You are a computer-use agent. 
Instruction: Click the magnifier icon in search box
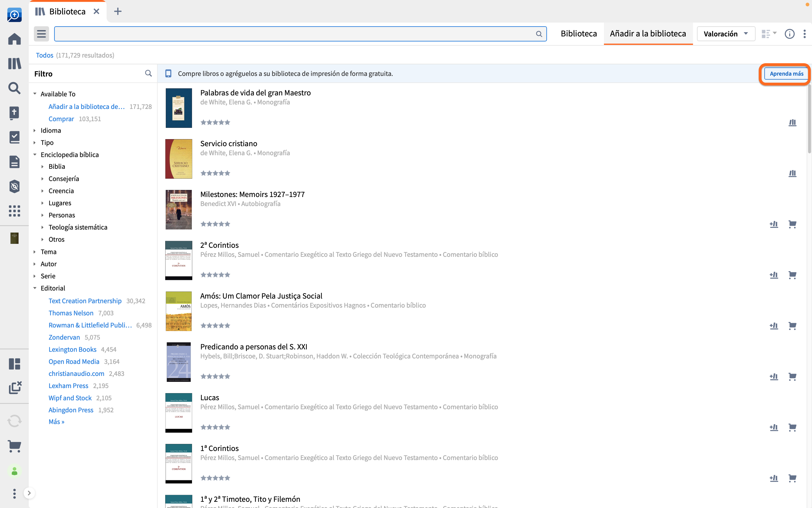point(539,34)
